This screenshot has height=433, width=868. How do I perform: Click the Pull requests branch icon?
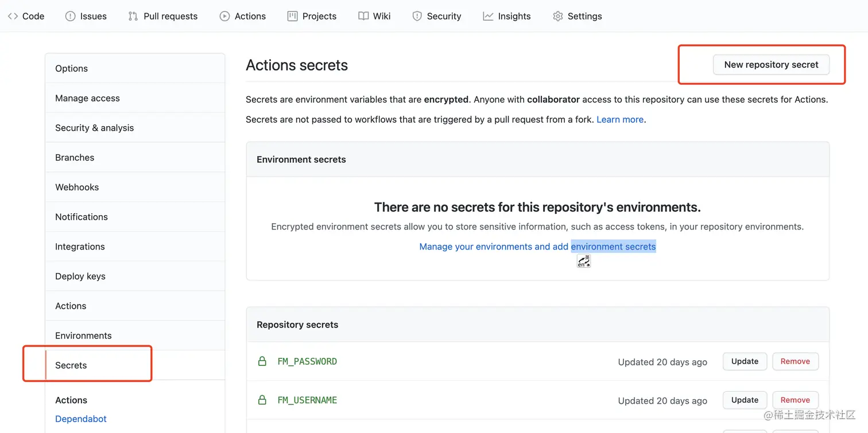coord(133,16)
